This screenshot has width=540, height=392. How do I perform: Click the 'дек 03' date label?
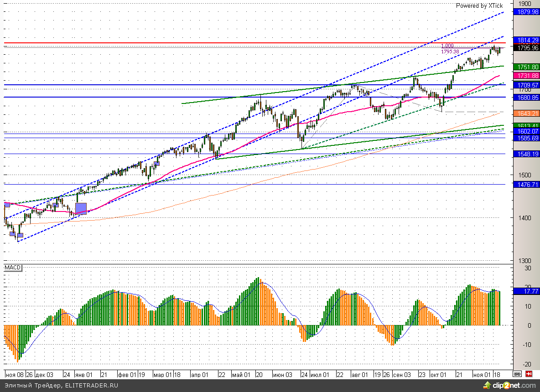(44, 374)
